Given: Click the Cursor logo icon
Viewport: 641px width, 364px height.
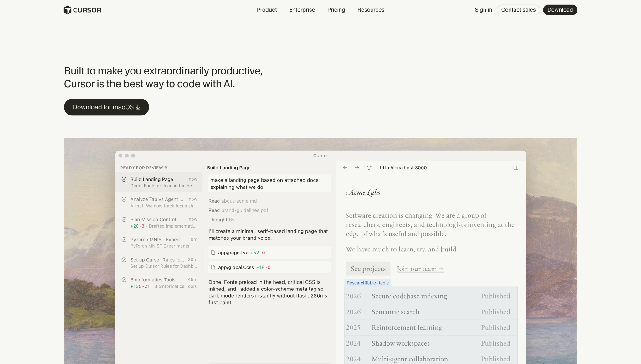Looking at the screenshot, I should pos(67,10).
